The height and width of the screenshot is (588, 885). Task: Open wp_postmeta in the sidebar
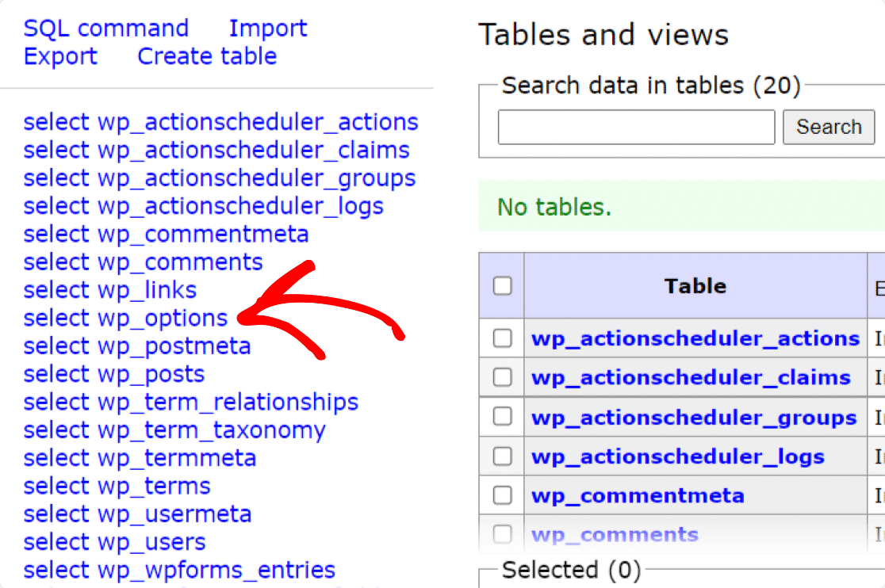(x=174, y=347)
